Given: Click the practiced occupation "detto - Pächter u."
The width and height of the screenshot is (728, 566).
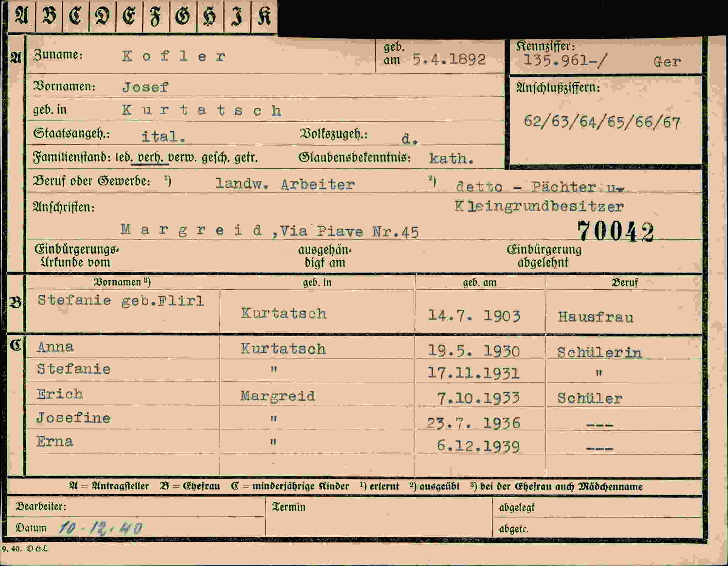Looking at the screenshot, I should coord(540,187).
